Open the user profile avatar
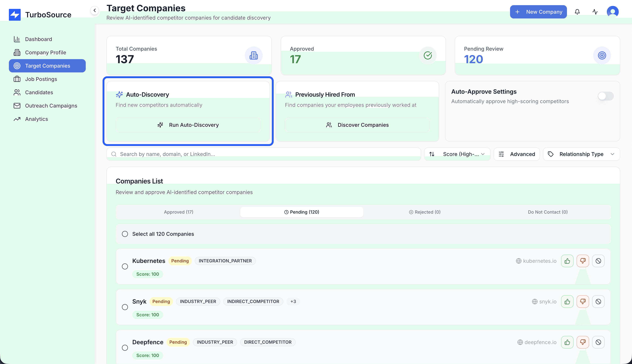632x364 pixels. tap(613, 11)
